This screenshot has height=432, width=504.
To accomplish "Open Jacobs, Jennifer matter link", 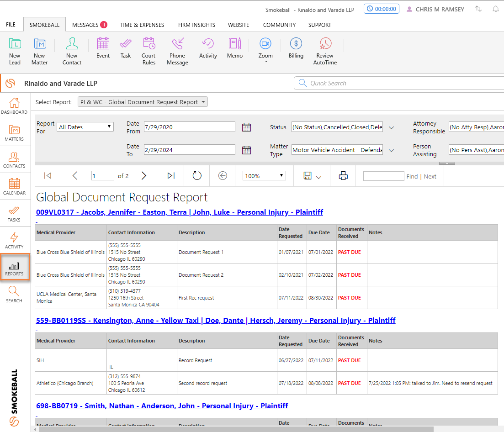I will coord(180,212).
